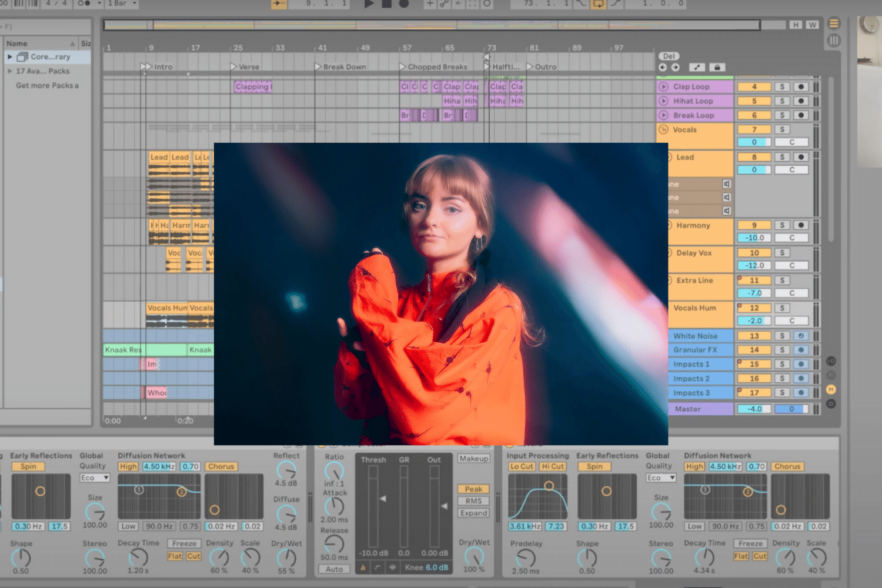This screenshot has height=588, width=882.
Task: Toggle the Lo Cut input filter button
Action: pos(522,466)
